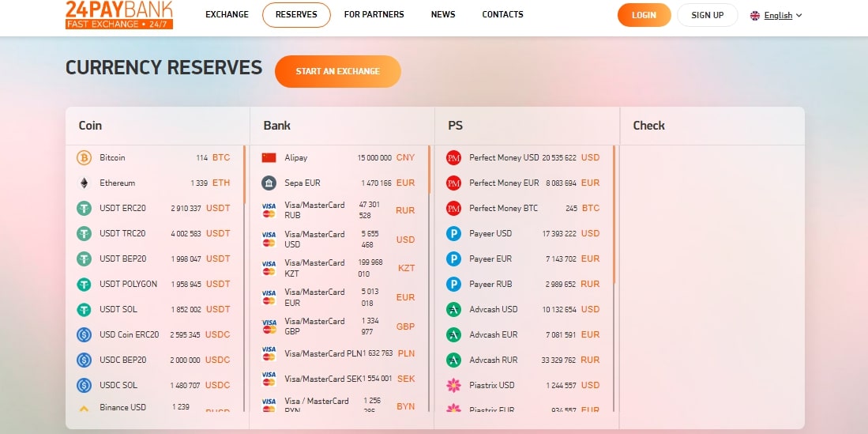Click the Perfect Money EUR row label

[504, 183]
